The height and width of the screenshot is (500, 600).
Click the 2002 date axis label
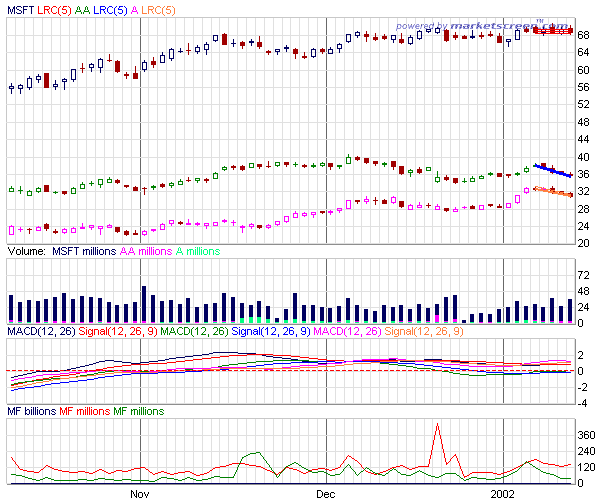[503, 494]
